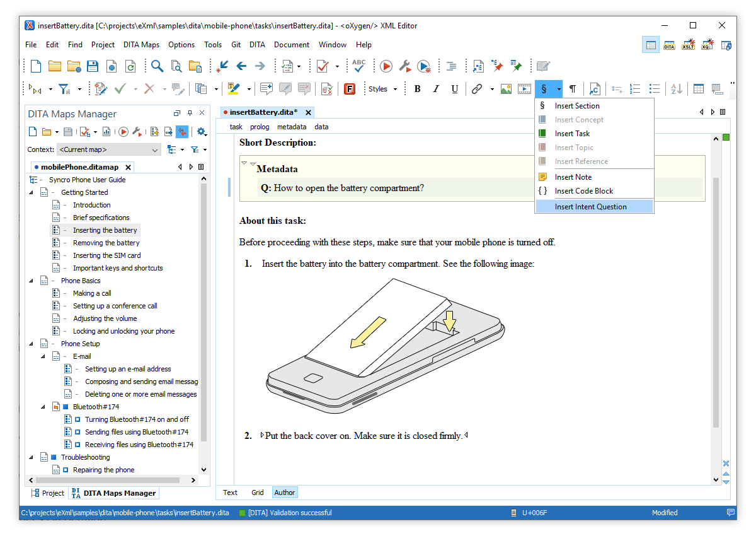Click the highlighter tool icon
Viewport: 756px width, 536px height.
234,89
